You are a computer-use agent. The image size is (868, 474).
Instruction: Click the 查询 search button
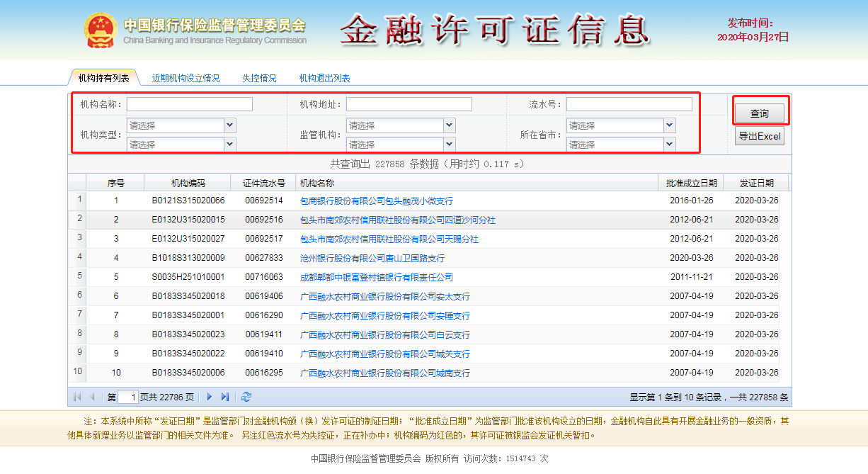pyautogui.click(x=759, y=113)
